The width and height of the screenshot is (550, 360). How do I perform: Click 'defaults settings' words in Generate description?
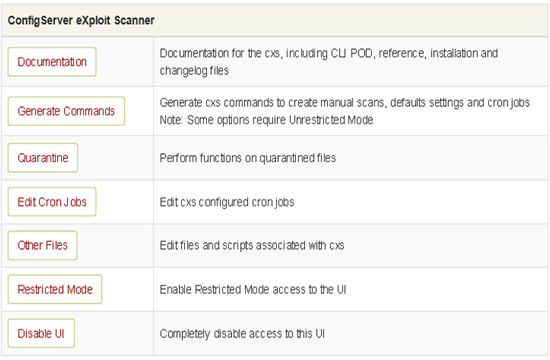pyautogui.click(x=427, y=102)
